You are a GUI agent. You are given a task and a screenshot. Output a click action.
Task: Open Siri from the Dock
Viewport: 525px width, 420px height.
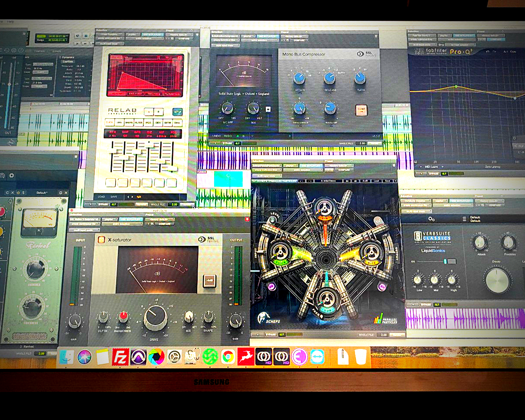point(85,357)
